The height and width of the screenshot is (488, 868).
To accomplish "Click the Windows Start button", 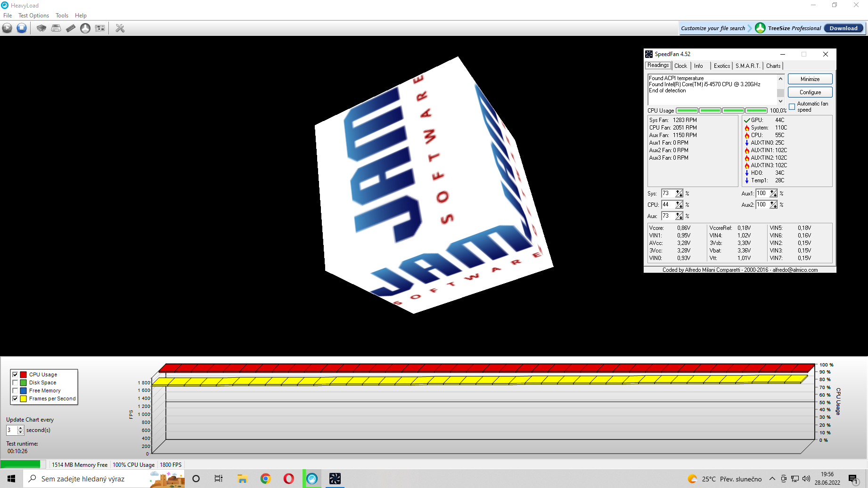I will [x=11, y=479].
